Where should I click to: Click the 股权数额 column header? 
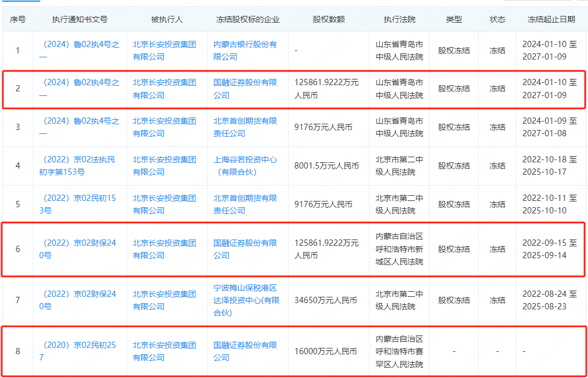click(329, 19)
